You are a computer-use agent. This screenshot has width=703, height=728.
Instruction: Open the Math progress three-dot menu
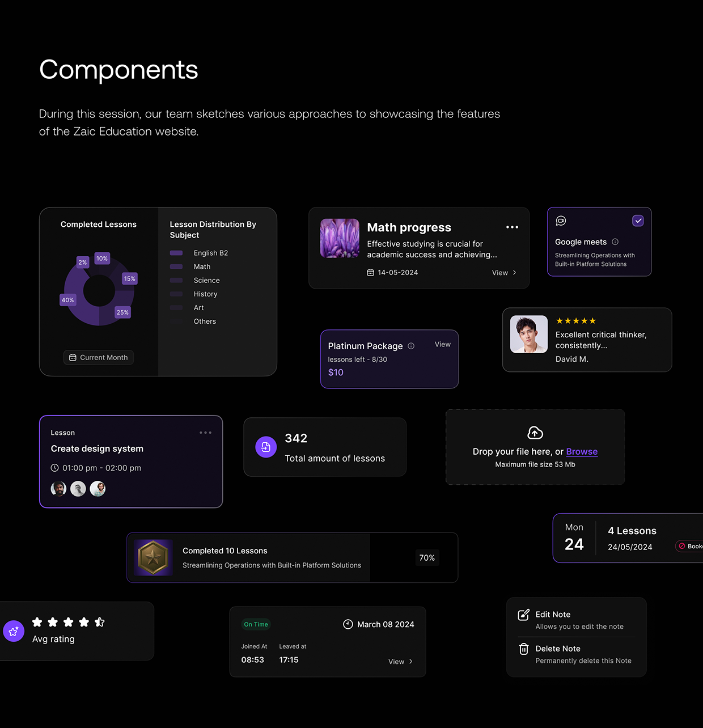point(512,227)
